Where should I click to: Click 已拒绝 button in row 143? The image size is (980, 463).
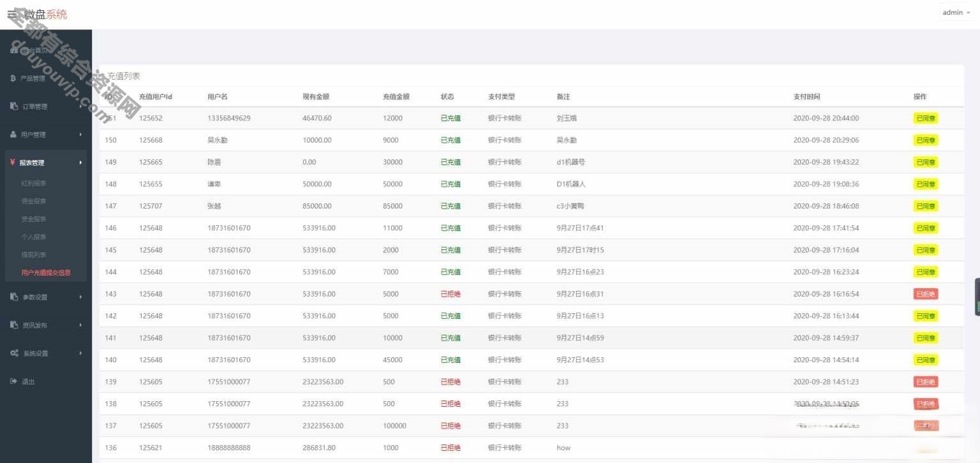tap(926, 294)
